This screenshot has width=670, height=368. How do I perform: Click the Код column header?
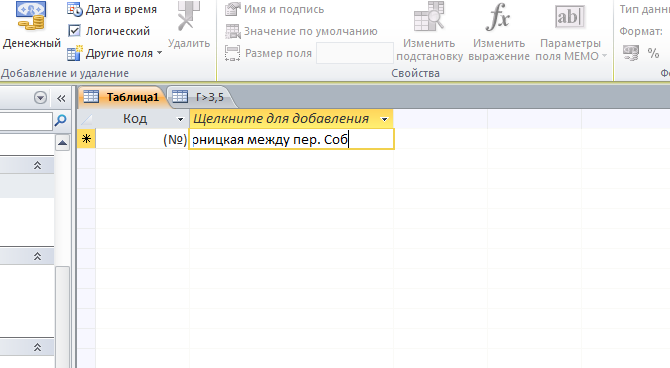tap(142, 119)
